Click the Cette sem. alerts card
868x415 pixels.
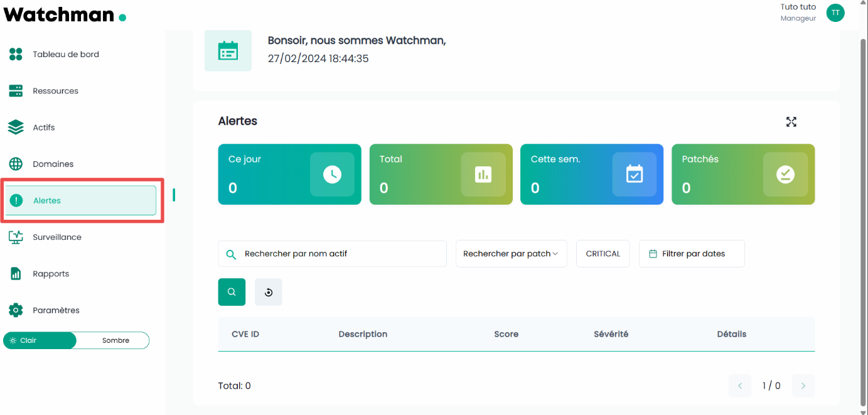[592, 175]
